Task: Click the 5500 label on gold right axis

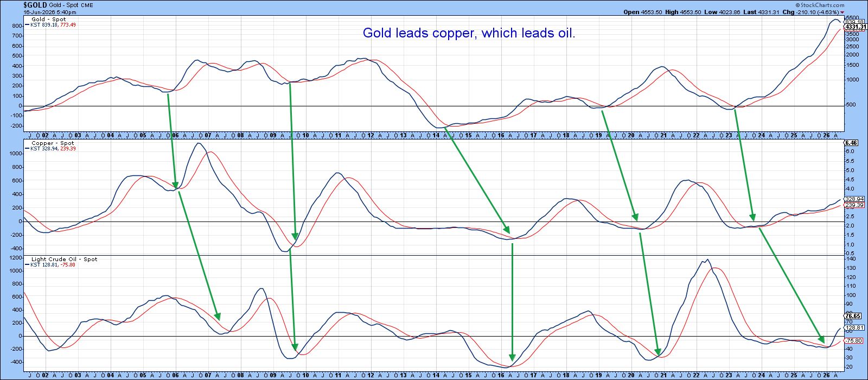Action: [852, 18]
